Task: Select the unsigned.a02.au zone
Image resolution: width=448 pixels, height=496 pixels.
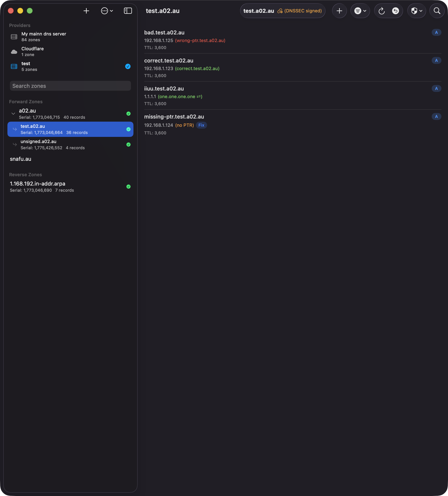Action: click(x=70, y=145)
